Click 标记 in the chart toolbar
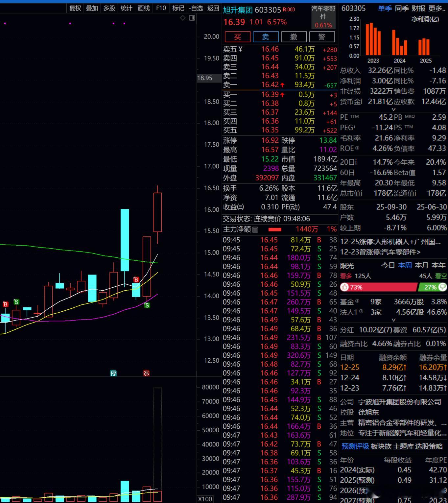This screenshot has width=448, height=503. [178, 8]
